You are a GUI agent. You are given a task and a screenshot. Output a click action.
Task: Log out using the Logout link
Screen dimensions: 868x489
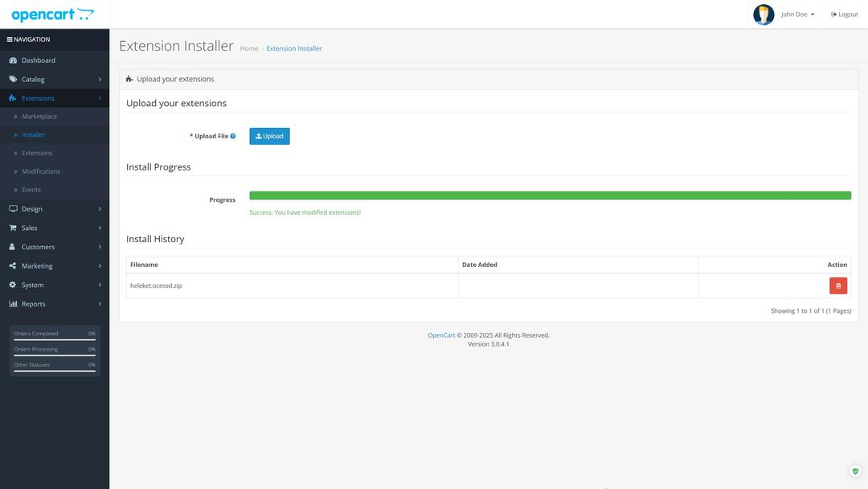click(845, 14)
